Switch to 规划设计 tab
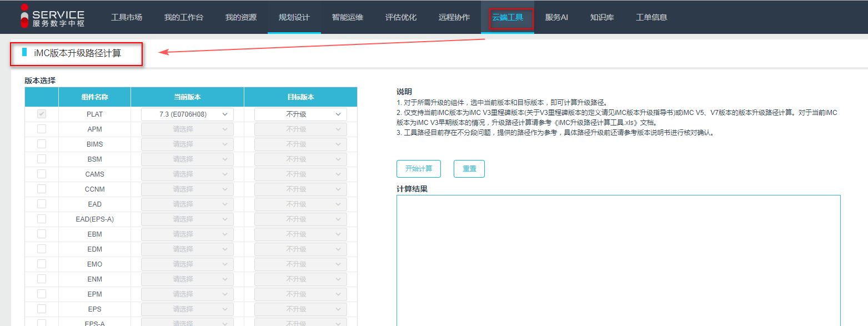Screen dimensions: 868x326 coord(294,17)
